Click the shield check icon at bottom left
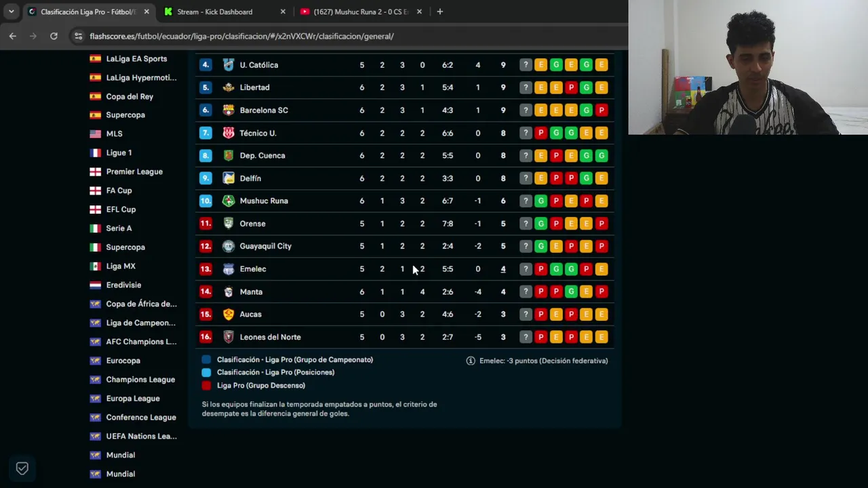This screenshot has width=868, height=488. point(22,468)
